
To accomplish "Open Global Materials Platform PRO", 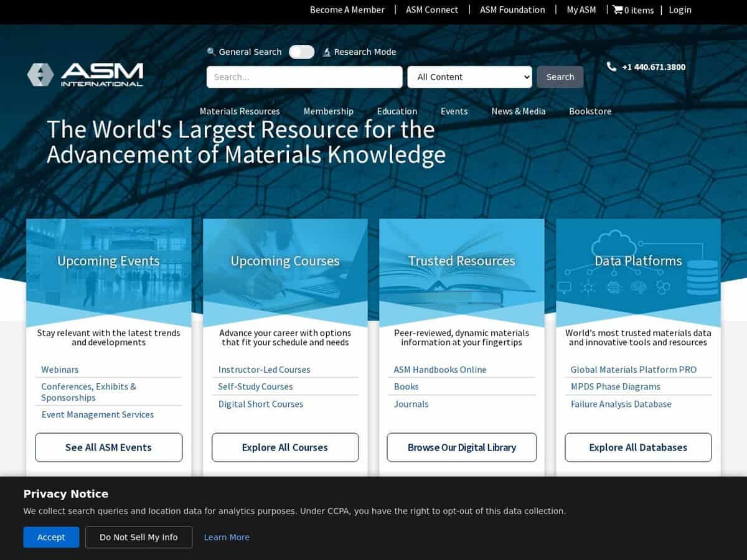I will (x=634, y=370).
